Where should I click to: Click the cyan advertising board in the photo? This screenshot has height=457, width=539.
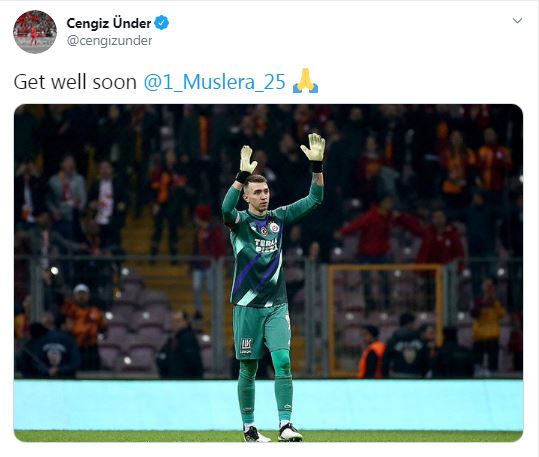(x=268, y=405)
